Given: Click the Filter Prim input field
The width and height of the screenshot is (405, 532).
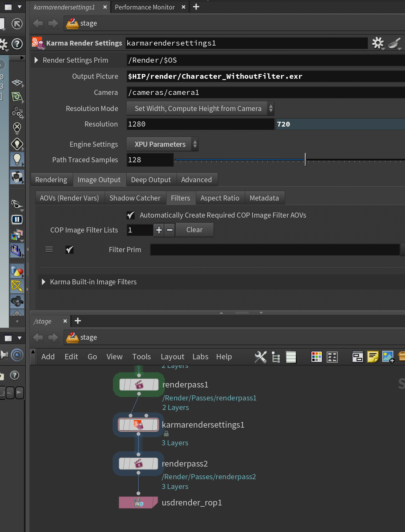Looking at the screenshot, I should click(275, 250).
